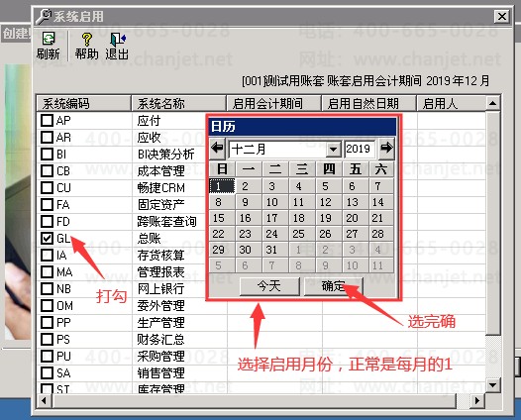Go to the previous month in the calendar
The image size is (521, 420).
pyautogui.click(x=218, y=148)
